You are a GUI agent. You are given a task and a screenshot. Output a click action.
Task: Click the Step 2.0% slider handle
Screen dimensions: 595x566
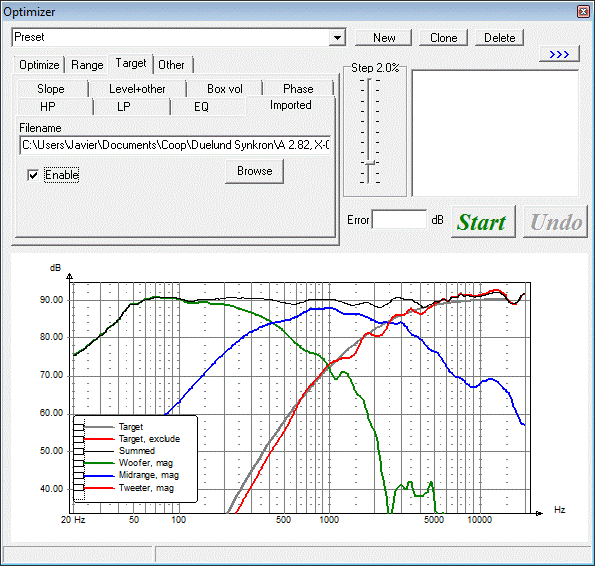[370, 162]
